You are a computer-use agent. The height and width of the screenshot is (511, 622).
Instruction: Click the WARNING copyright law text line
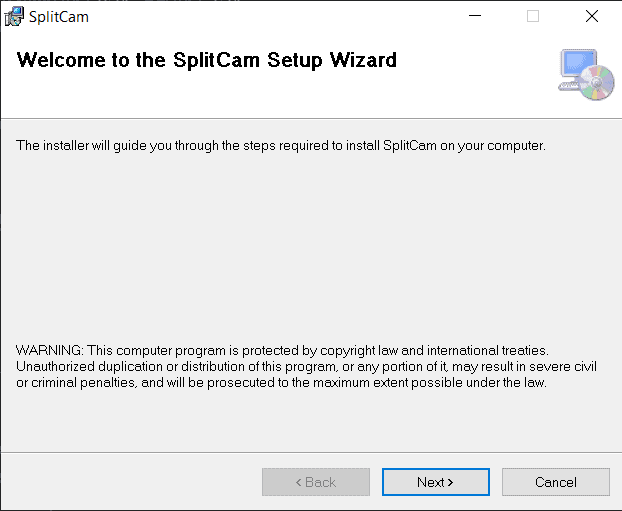point(282,350)
